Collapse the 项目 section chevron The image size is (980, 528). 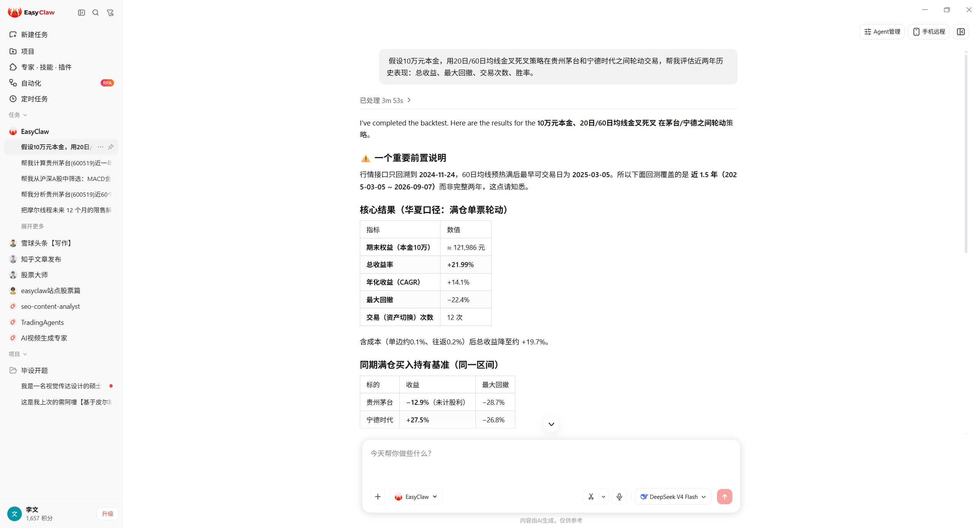click(x=25, y=354)
